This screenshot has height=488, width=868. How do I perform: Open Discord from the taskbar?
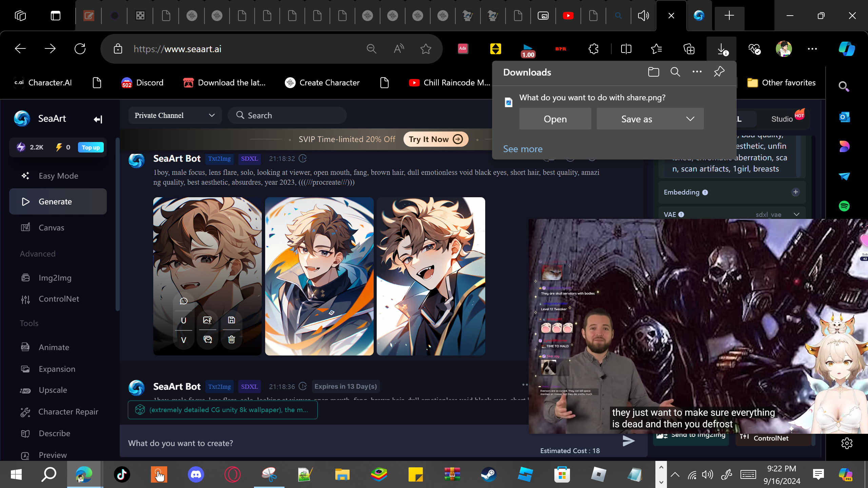tap(196, 474)
